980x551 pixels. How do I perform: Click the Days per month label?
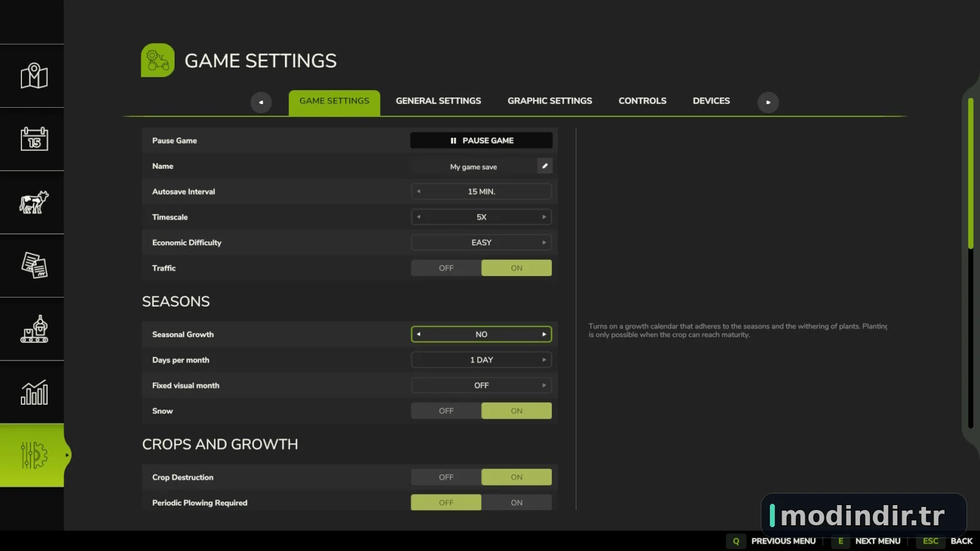tap(181, 360)
